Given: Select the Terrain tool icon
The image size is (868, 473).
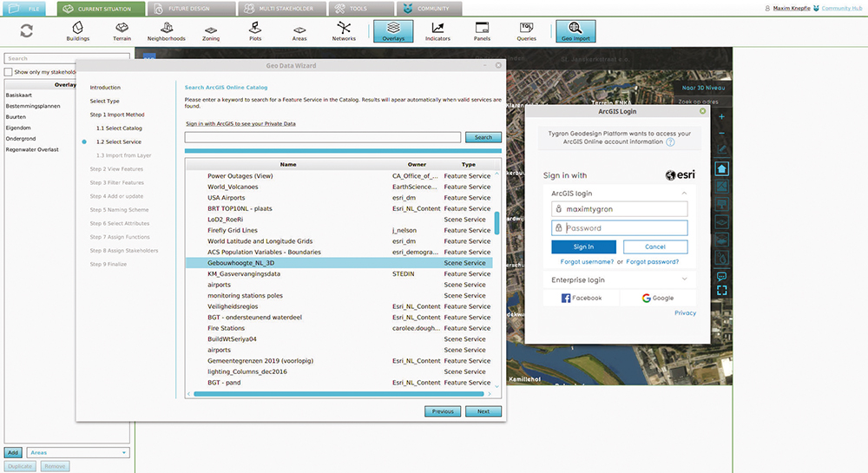Looking at the screenshot, I should click(x=122, y=30).
